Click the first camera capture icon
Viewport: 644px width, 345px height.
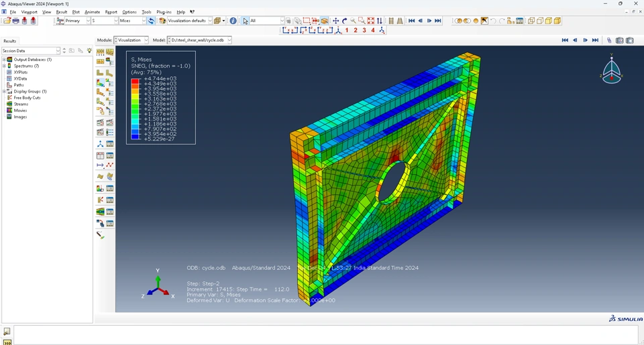[619, 40]
